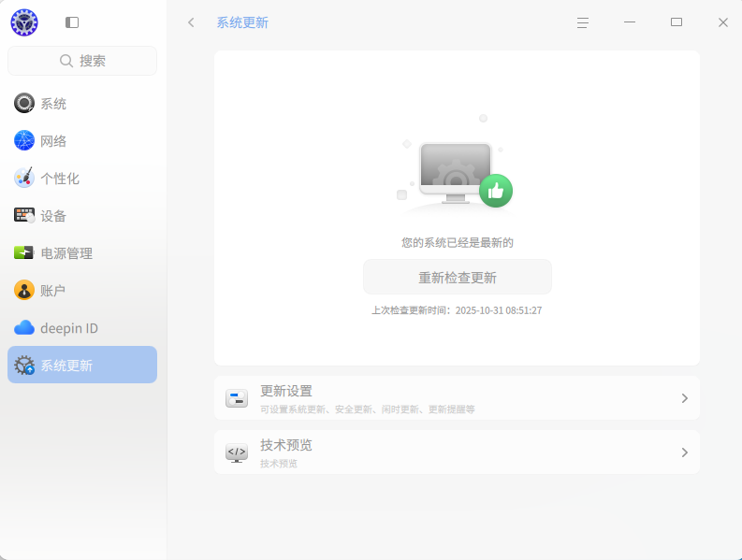Click the Control Center app logo icon
The width and height of the screenshot is (742, 560).
pos(24,22)
